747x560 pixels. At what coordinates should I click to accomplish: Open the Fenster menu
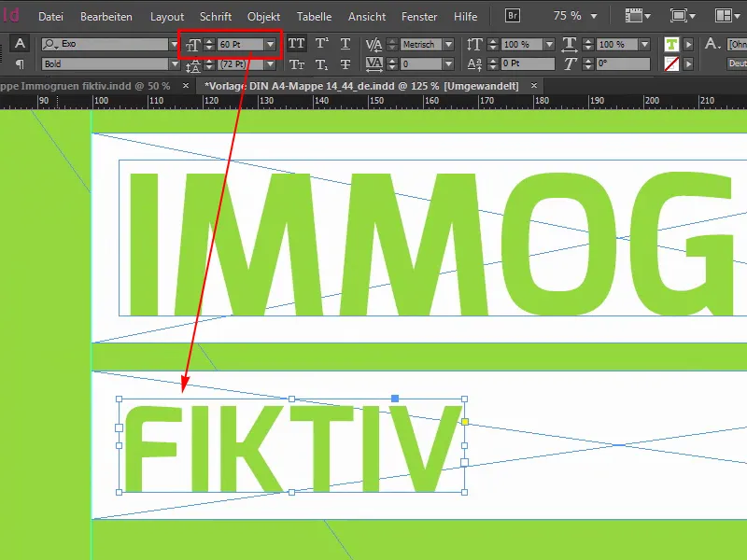point(419,17)
